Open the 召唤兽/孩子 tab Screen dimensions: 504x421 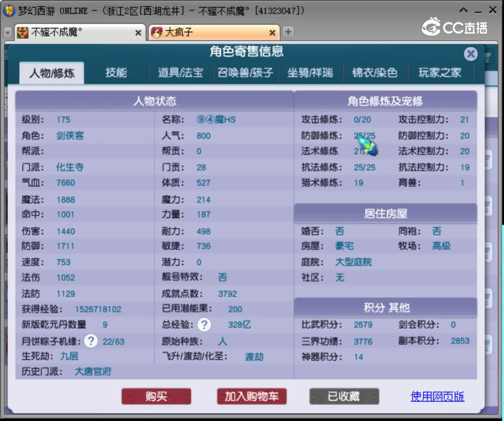pos(245,73)
